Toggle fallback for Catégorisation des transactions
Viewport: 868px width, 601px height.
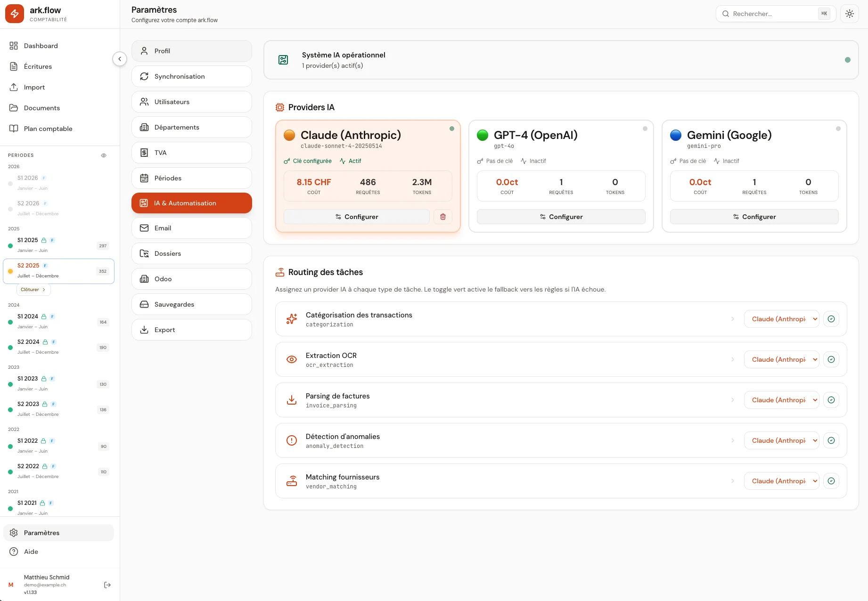[x=831, y=319]
